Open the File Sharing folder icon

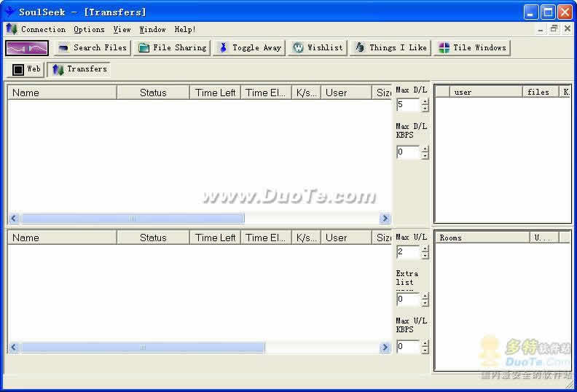(144, 48)
